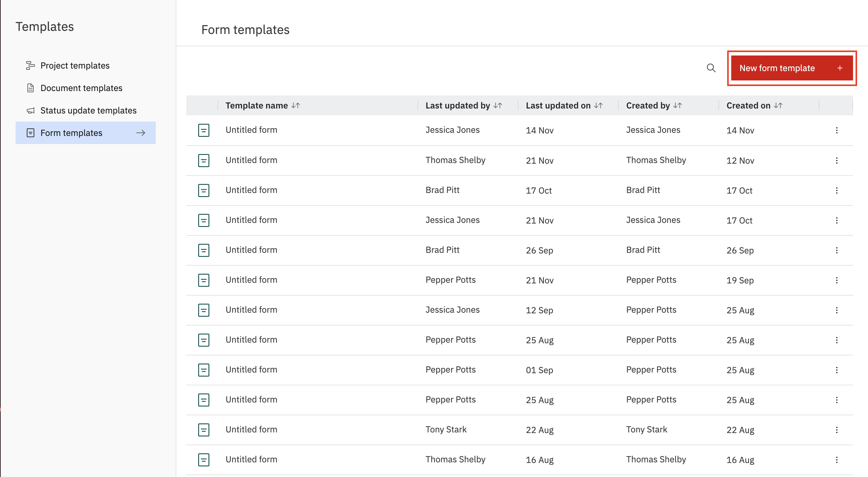Open the Untitled form updated 12 Sep

click(251, 310)
